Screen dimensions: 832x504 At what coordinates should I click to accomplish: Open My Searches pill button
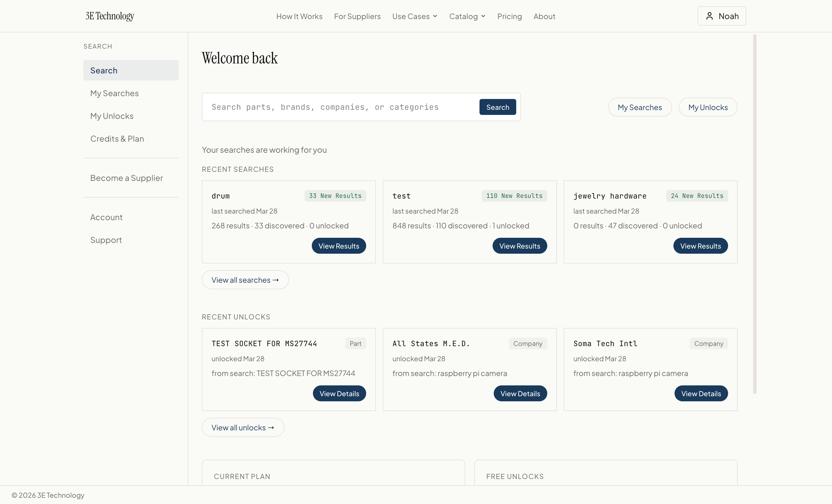640,107
